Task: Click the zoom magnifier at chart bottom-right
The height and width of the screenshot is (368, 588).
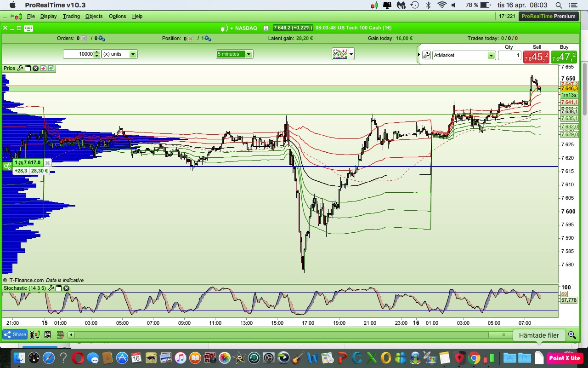Action: coord(572,335)
